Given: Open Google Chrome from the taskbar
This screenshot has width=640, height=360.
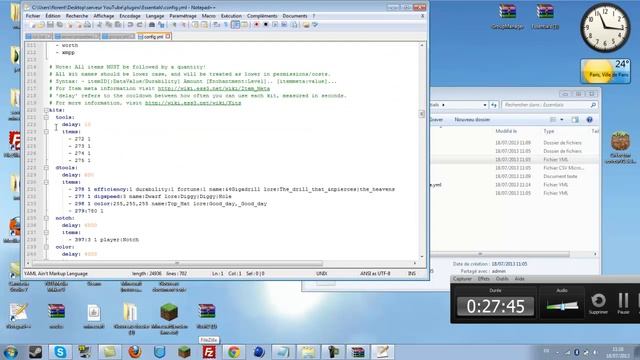Looking at the screenshot, I should [234, 352].
